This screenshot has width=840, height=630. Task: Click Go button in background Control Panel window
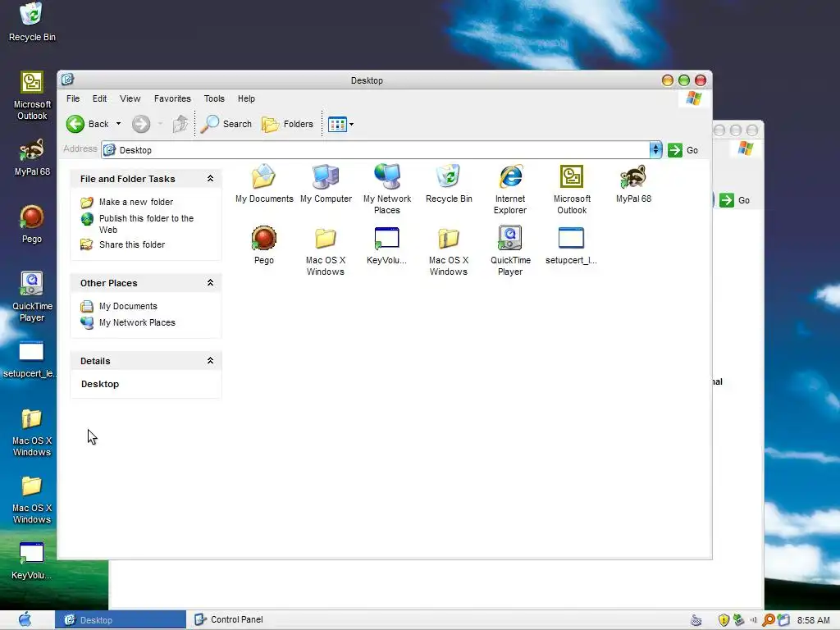click(734, 200)
